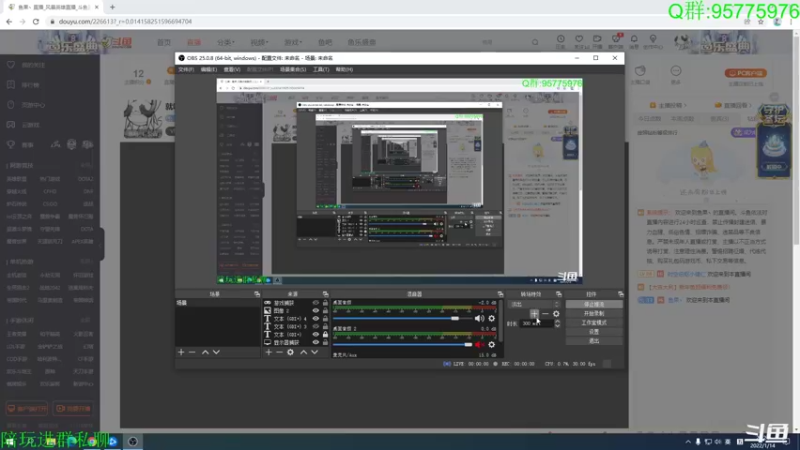Undock the Transitions panel with its pop-out icon
Image resolution: width=800 pixels, height=450 pixels.
pyautogui.click(x=559, y=294)
